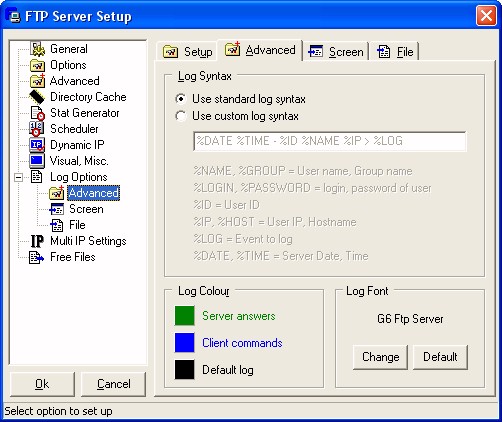Enable Use standard log syntax
Screen dimensions: 502x422
[181, 99]
